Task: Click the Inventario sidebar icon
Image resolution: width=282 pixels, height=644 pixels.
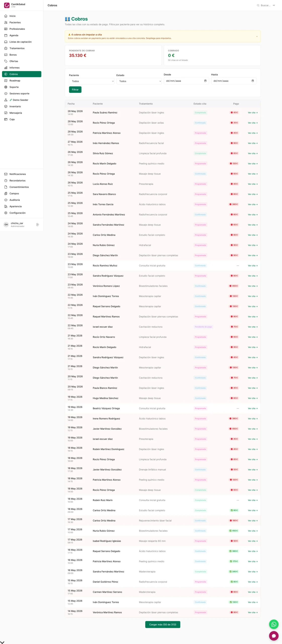Action: (x=6, y=106)
